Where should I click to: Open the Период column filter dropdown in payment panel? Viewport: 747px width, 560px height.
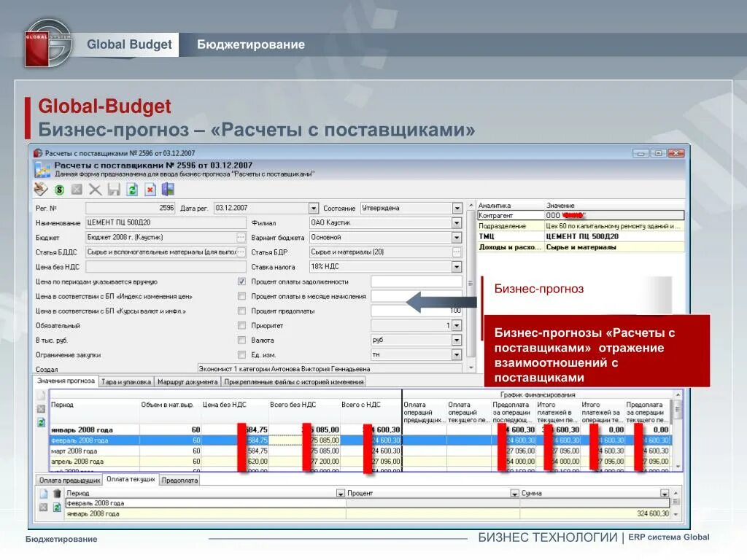pyautogui.click(x=340, y=494)
